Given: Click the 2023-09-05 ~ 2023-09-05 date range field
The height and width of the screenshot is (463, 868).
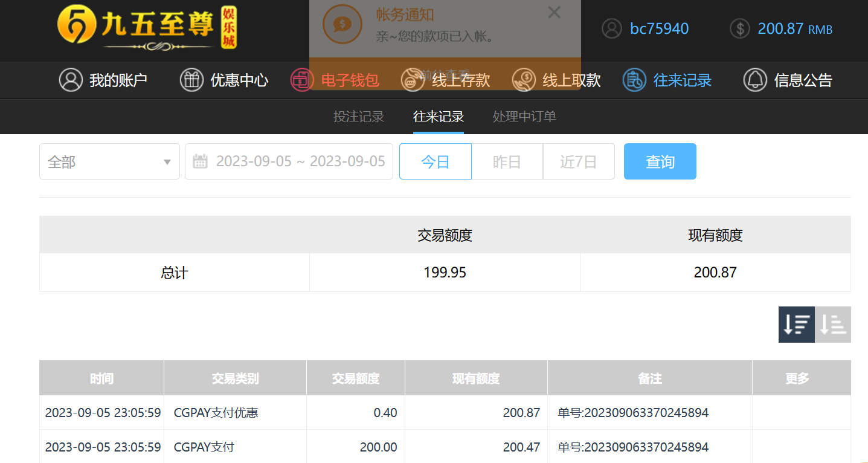Looking at the screenshot, I should pos(289,161).
